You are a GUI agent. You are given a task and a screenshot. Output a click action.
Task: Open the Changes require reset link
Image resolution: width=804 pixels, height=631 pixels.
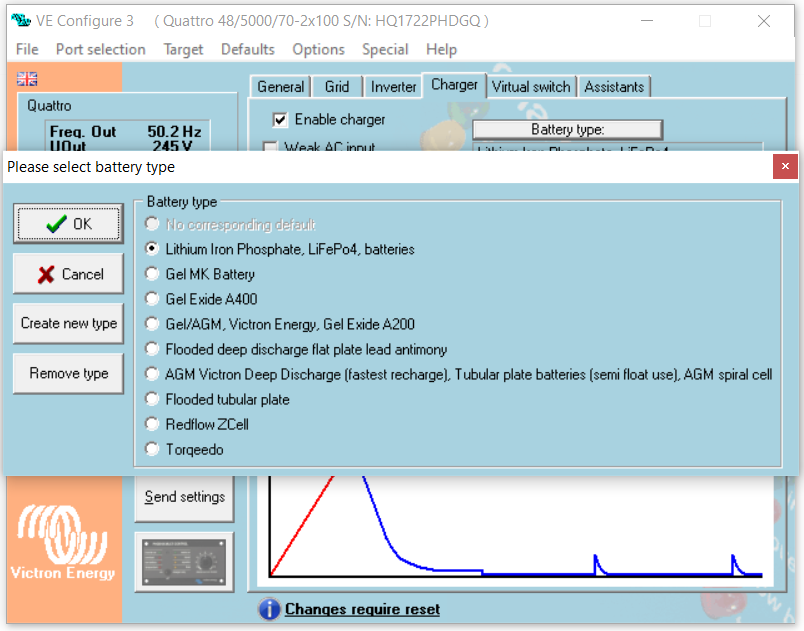coord(362,609)
